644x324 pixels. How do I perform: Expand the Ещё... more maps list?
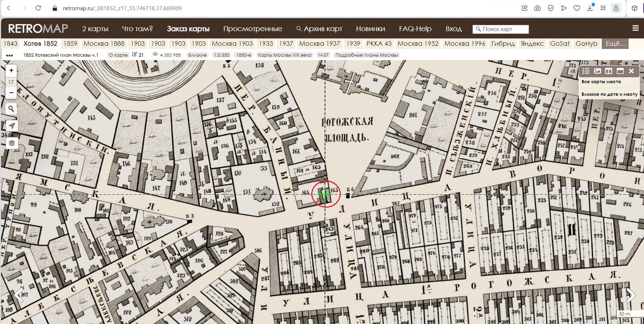coord(615,44)
